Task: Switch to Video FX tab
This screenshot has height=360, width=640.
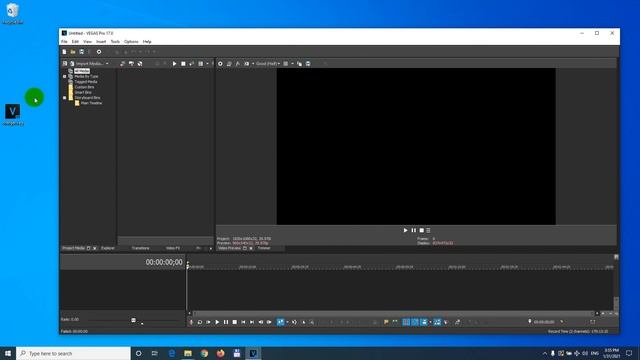Action: point(173,248)
